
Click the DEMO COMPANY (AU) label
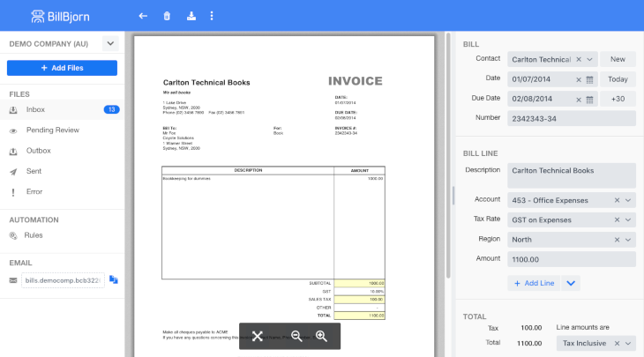click(49, 44)
